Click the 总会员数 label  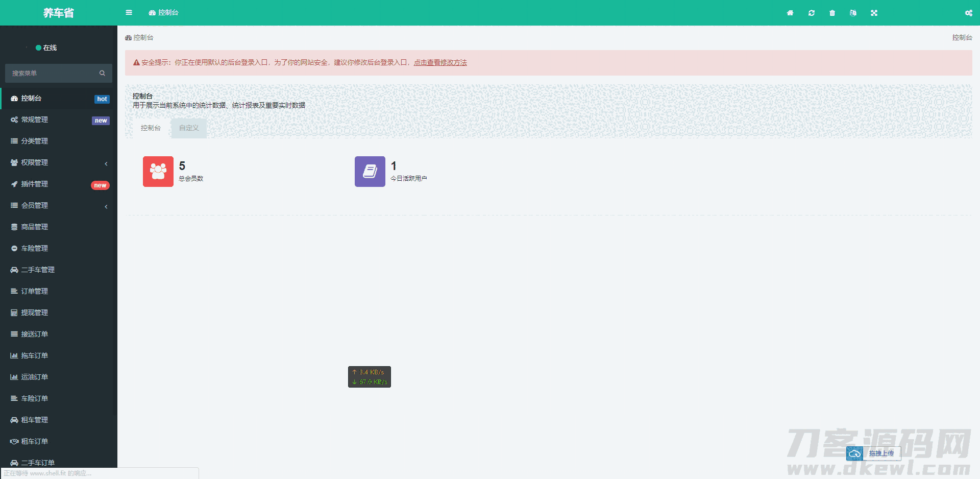click(191, 179)
